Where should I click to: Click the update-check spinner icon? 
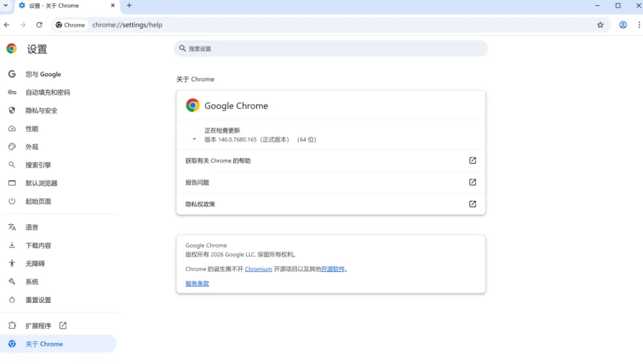coord(194,139)
